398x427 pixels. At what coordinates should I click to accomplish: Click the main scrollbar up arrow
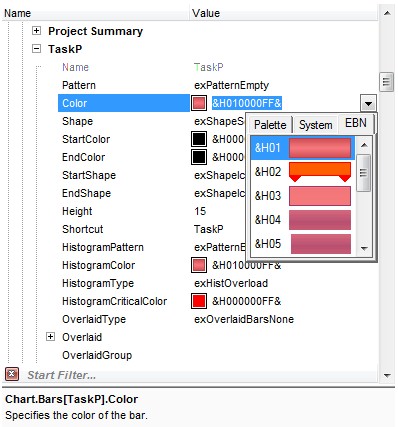pos(387,13)
